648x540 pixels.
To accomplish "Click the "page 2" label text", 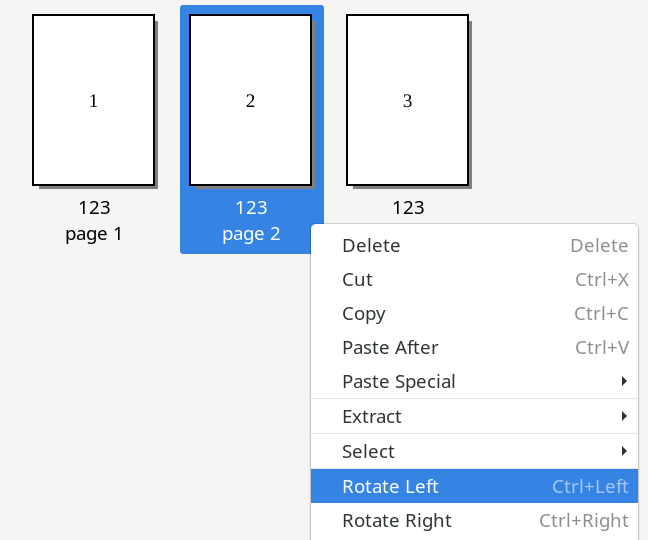I will tap(251, 234).
